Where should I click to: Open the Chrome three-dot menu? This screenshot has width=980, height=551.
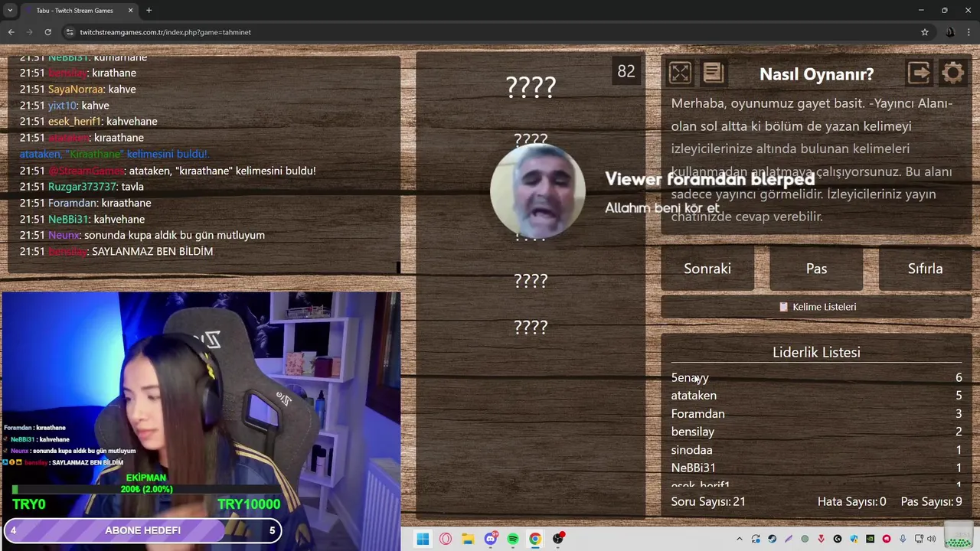pos(969,32)
